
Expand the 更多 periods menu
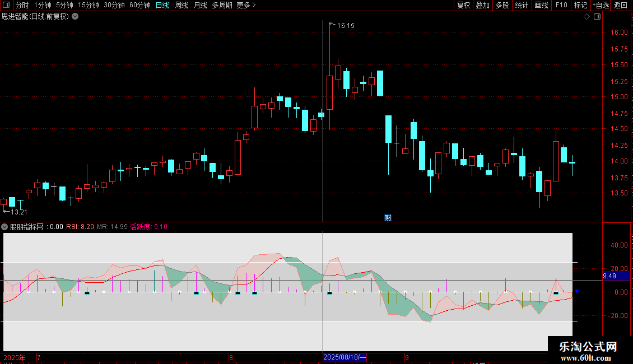point(246,5)
